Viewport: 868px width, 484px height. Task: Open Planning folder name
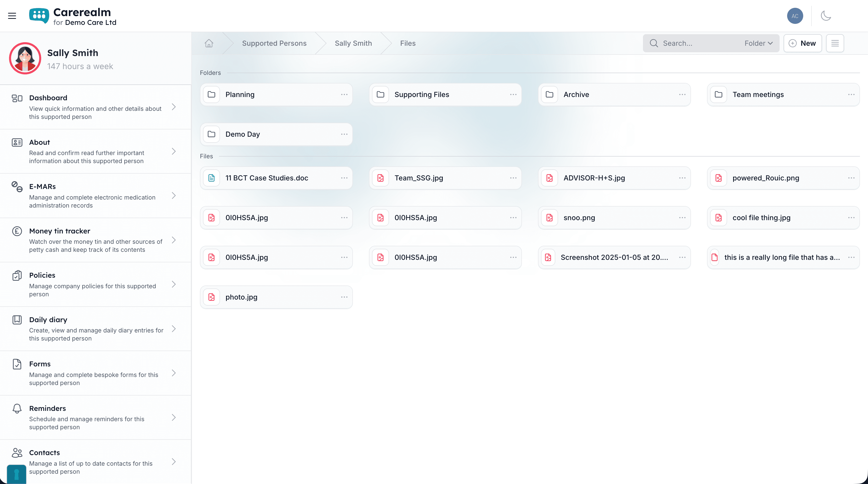(240, 94)
